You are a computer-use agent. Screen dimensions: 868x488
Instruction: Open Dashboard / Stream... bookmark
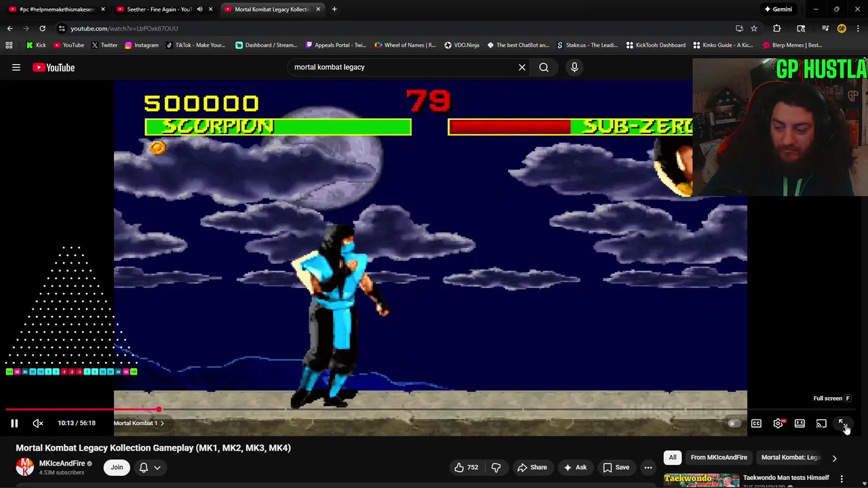(x=267, y=45)
